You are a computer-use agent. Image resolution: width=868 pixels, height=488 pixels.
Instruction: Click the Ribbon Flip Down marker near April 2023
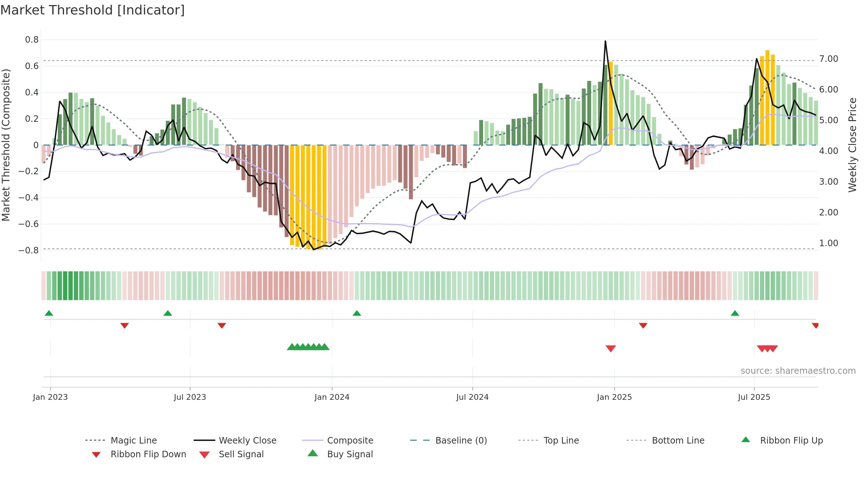pos(124,326)
